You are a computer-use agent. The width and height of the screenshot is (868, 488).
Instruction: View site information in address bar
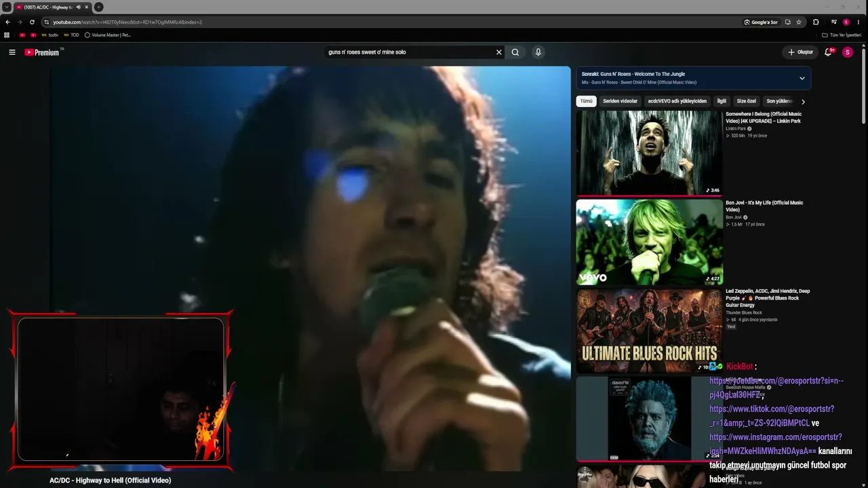click(x=46, y=22)
